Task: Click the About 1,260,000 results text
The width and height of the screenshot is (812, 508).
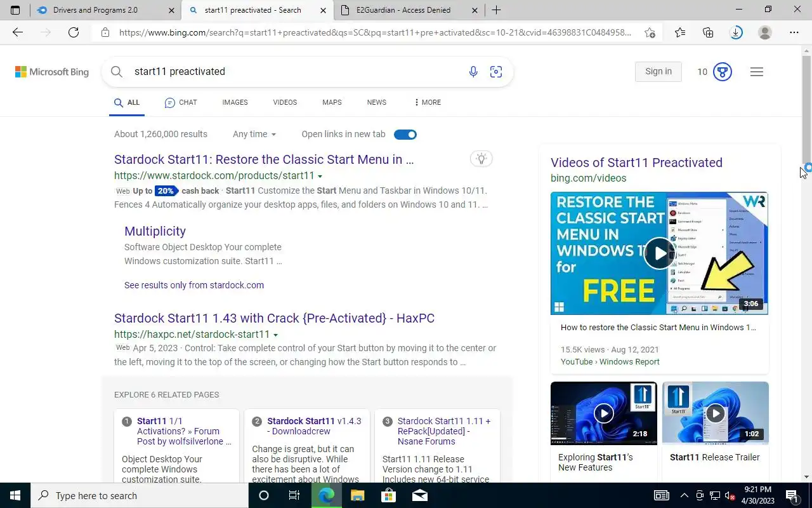Action: point(160,134)
